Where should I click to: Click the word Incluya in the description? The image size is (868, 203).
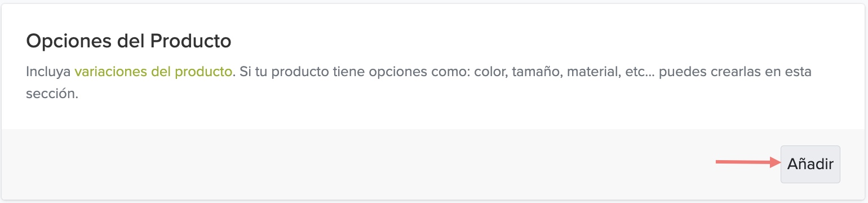point(48,72)
